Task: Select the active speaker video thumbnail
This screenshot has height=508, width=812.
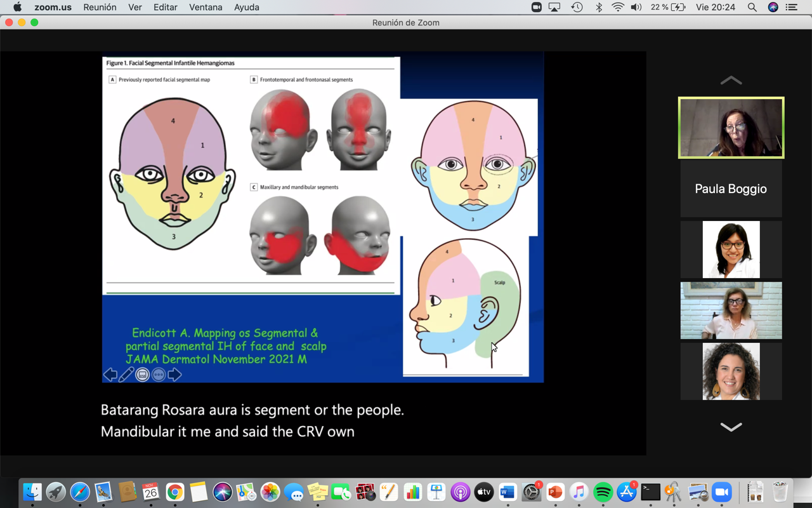Action: coord(731,128)
